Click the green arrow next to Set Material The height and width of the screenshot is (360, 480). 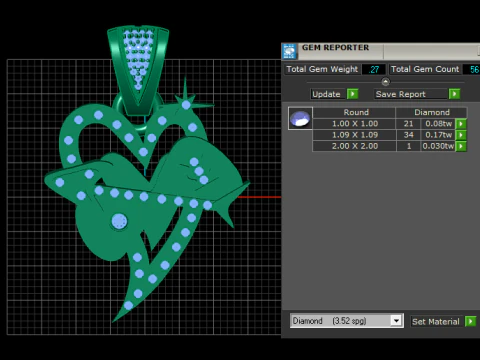pos(470,321)
